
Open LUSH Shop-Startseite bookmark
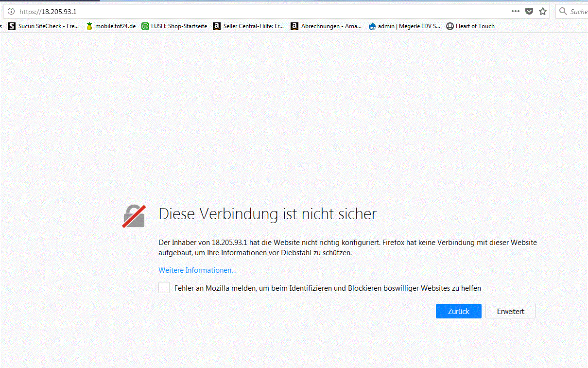[x=174, y=26]
